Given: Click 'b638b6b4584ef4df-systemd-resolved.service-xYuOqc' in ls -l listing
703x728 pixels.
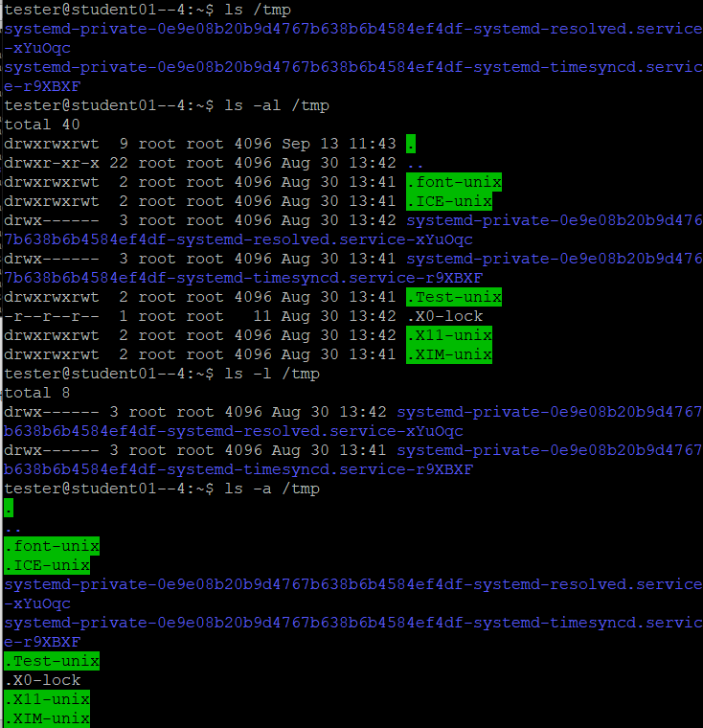Looking at the screenshot, I should click(x=234, y=431).
